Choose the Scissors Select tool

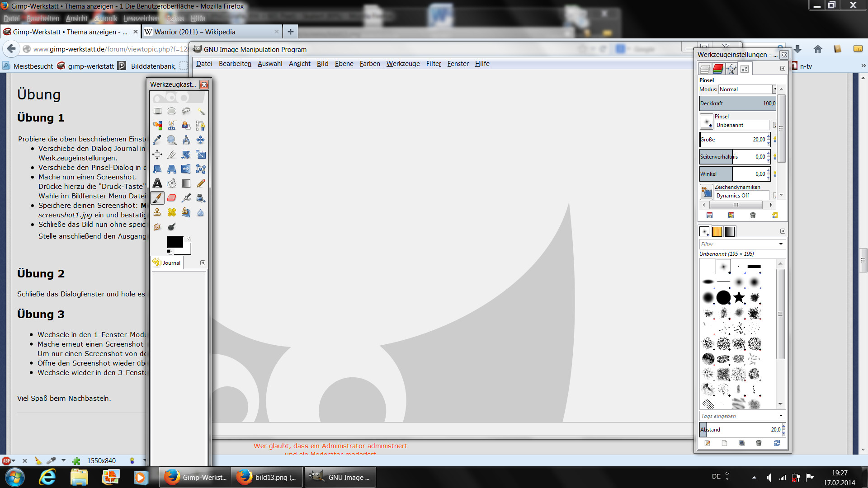(x=172, y=126)
